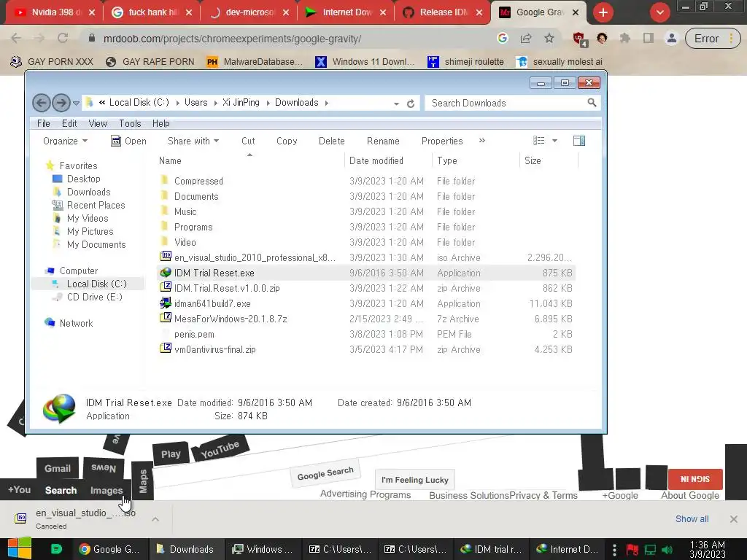
Task: Expand the Downloads breadcrumb arrow
Action: (327, 103)
